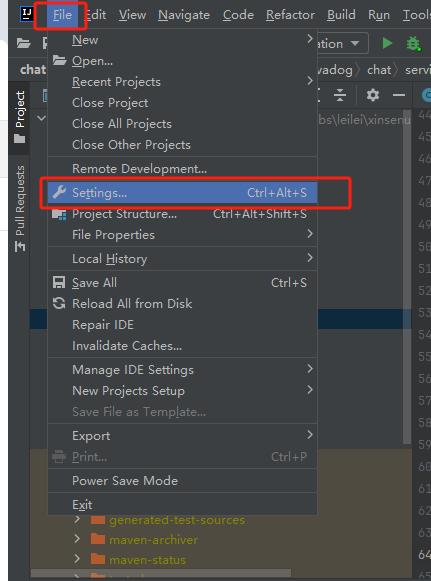The height and width of the screenshot is (581, 431).
Task: Open the run configuration dropdown arrow
Action: click(x=355, y=44)
